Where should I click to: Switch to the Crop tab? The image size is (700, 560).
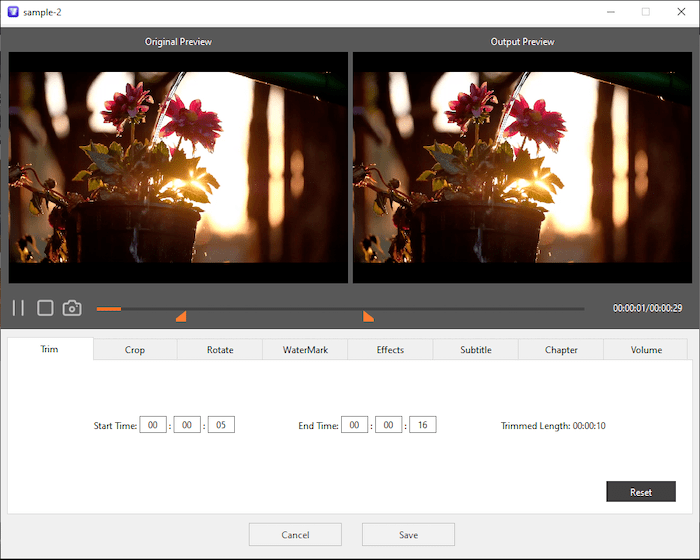point(135,350)
